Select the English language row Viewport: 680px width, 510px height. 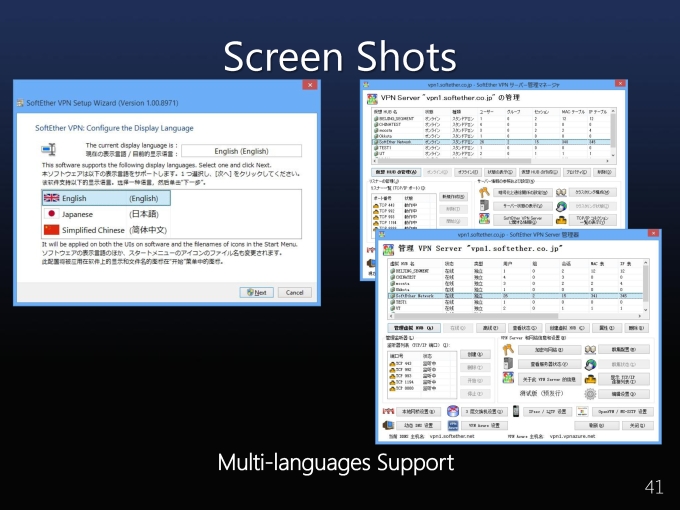tap(106, 198)
